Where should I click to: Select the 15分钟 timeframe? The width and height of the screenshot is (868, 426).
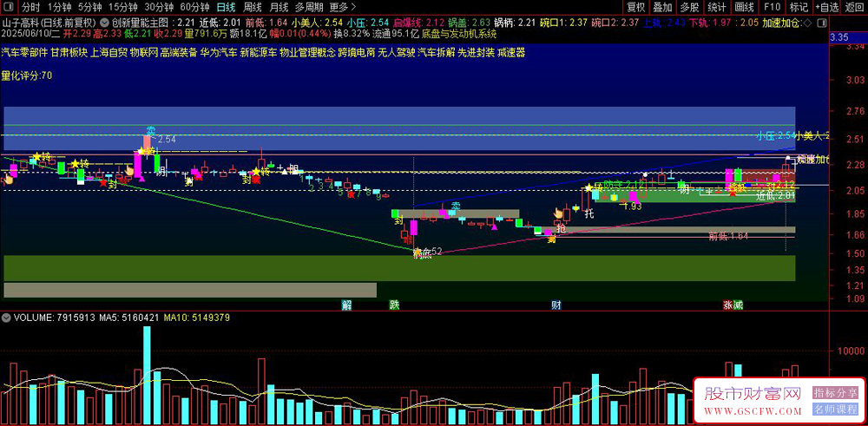pyautogui.click(x=122, y=7)
